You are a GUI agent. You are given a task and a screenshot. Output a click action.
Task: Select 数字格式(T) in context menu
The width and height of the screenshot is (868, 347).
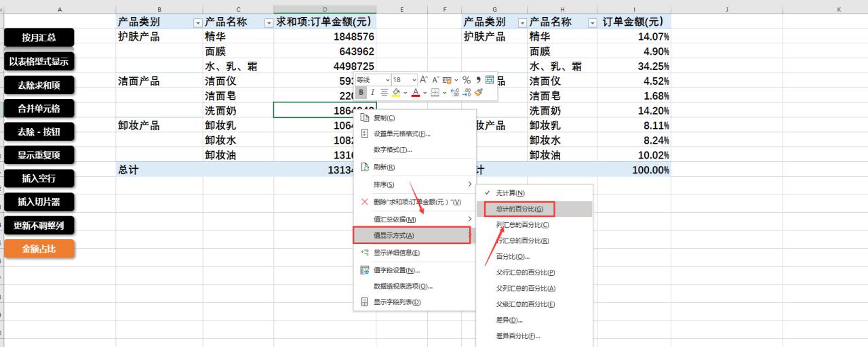click(414, 149)
